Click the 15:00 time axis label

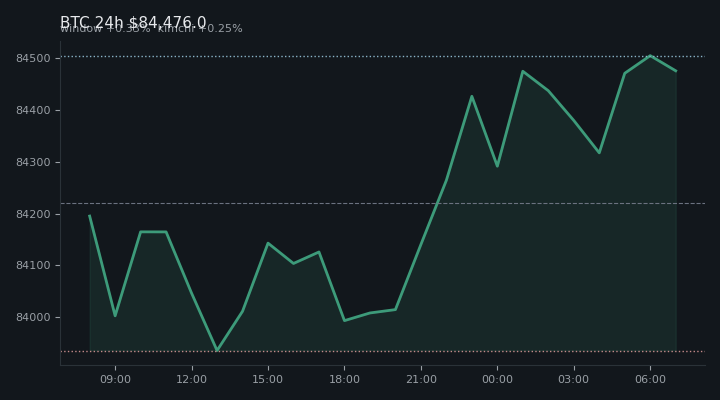(268, 379)
